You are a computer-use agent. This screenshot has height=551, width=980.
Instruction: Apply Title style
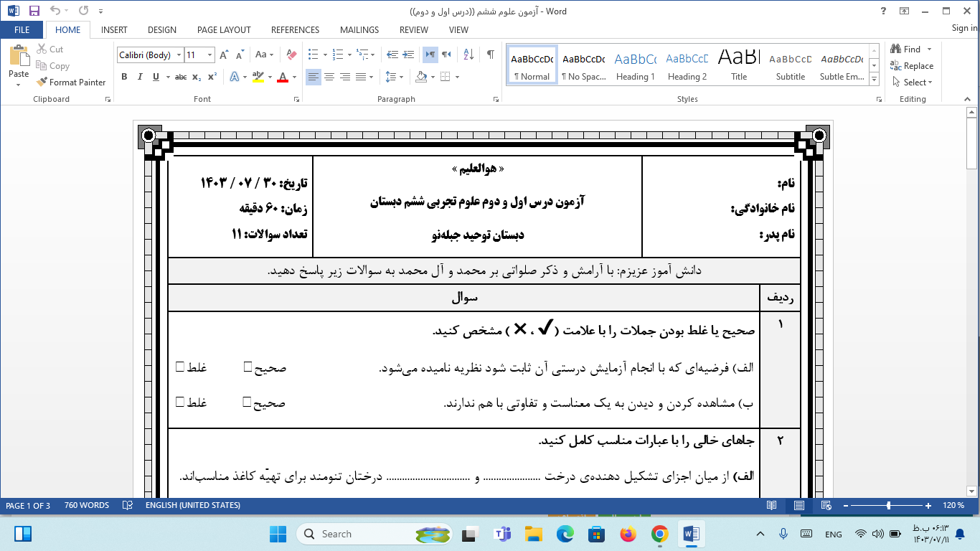(739, 65)
